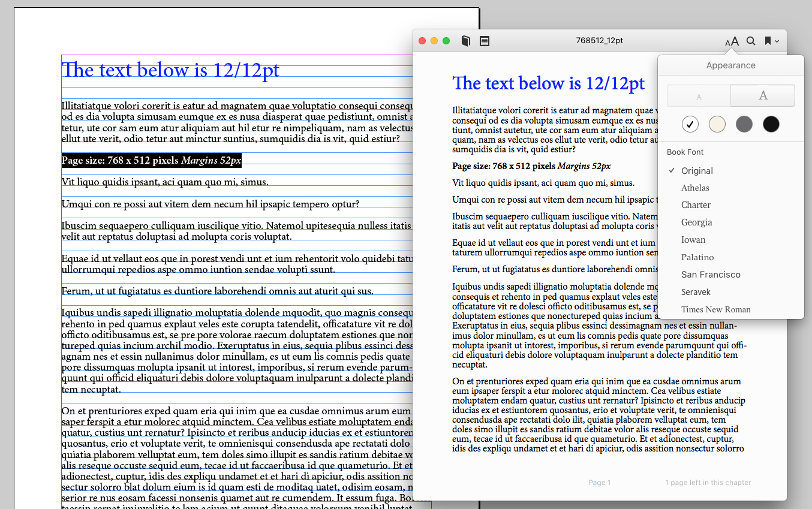Select the black night theme swatch
Viewport: 812px width, 509px height.
click(771, 124)
